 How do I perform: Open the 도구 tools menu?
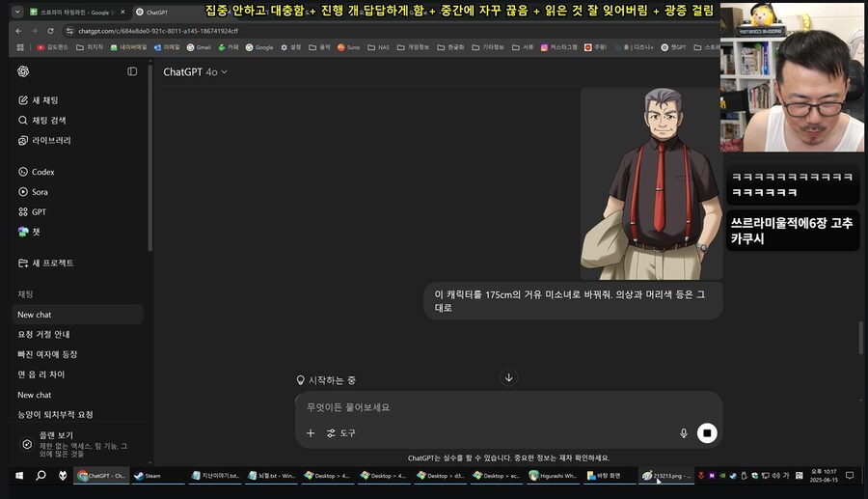341,433
